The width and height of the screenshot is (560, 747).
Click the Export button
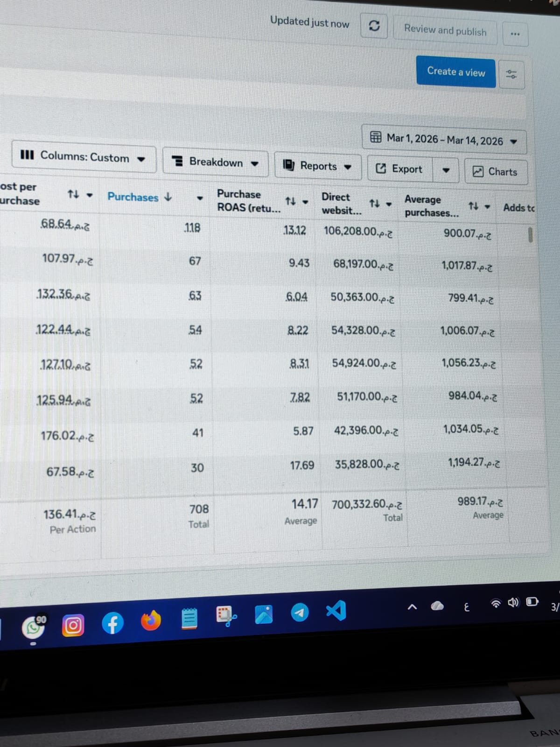(400, 169)
